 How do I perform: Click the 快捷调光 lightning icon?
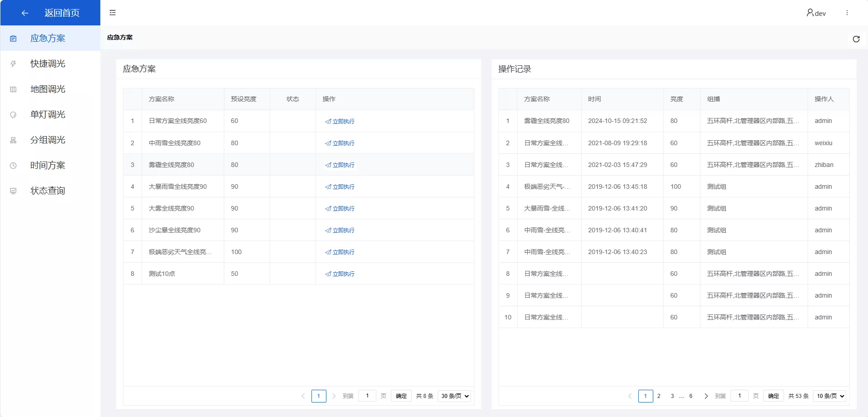click(x=13, y=64)
